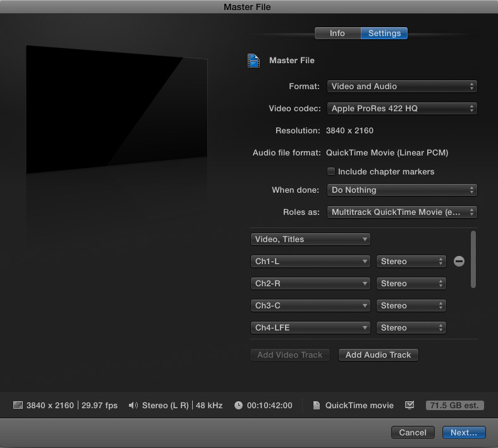Click the Cancel button
Viewport: 498px width, 448px height.
coord(413,432)
